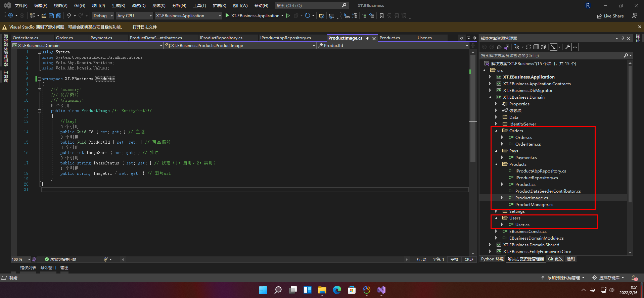This screenshot has height=298, width=644.
Task: Refresh Solution Explorer with sync icon
Action: click(x=528, y=47)
